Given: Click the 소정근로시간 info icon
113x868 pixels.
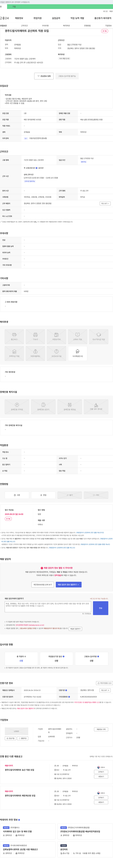Looking at the screenshot, I should pos(37,168).
